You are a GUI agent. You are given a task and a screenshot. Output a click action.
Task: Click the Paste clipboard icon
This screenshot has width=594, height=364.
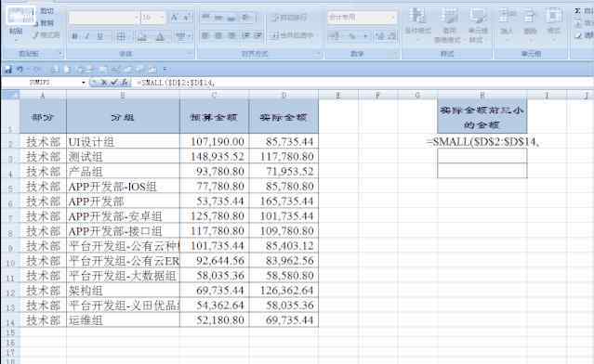(x=20, y=16)
